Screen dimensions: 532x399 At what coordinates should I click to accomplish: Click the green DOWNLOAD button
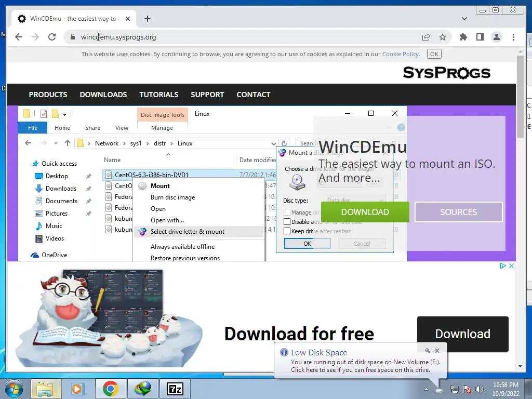(x=365, y=212)
